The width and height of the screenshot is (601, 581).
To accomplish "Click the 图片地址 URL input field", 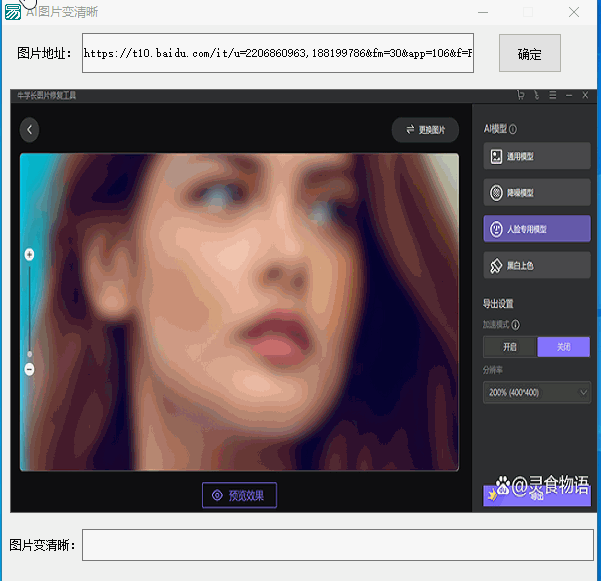I will click(277, 53).
